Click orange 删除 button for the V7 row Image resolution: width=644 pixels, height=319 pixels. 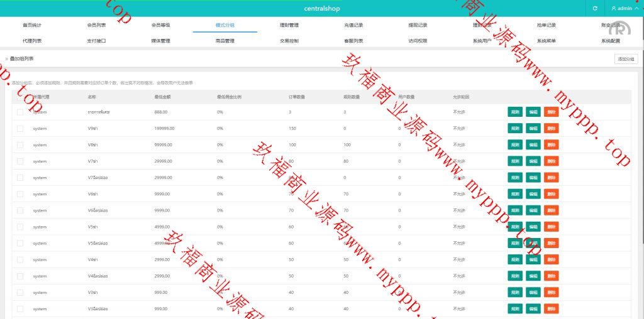[551, 161]
